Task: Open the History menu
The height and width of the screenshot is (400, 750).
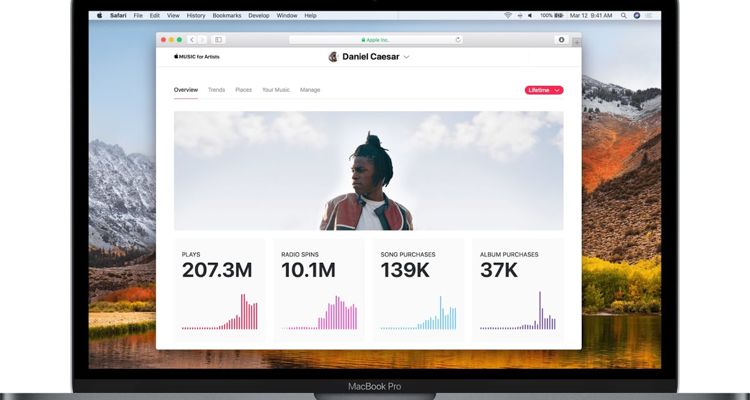Action: click(x=196, y=16)
